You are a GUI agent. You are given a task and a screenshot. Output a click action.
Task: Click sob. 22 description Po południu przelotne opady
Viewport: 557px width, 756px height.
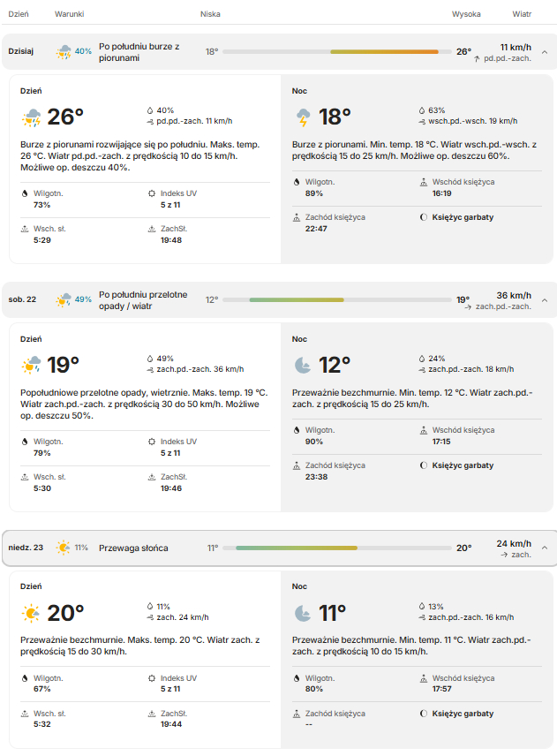coord(143,300)
